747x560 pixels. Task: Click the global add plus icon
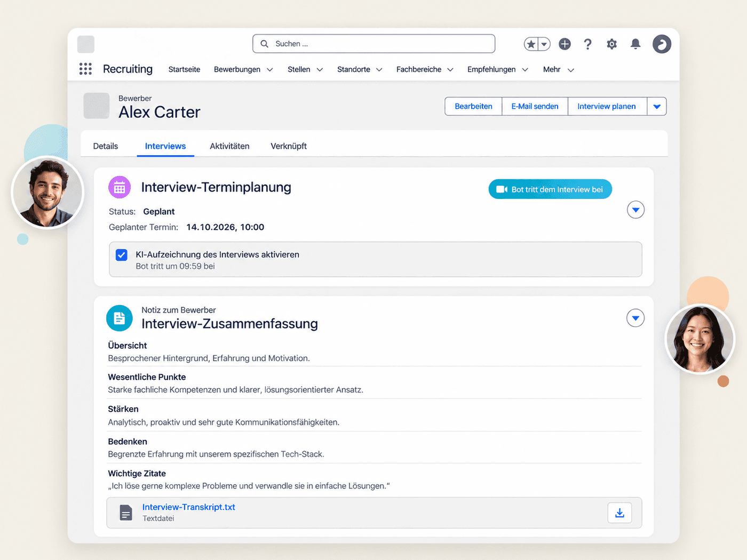tap(565, 44)
